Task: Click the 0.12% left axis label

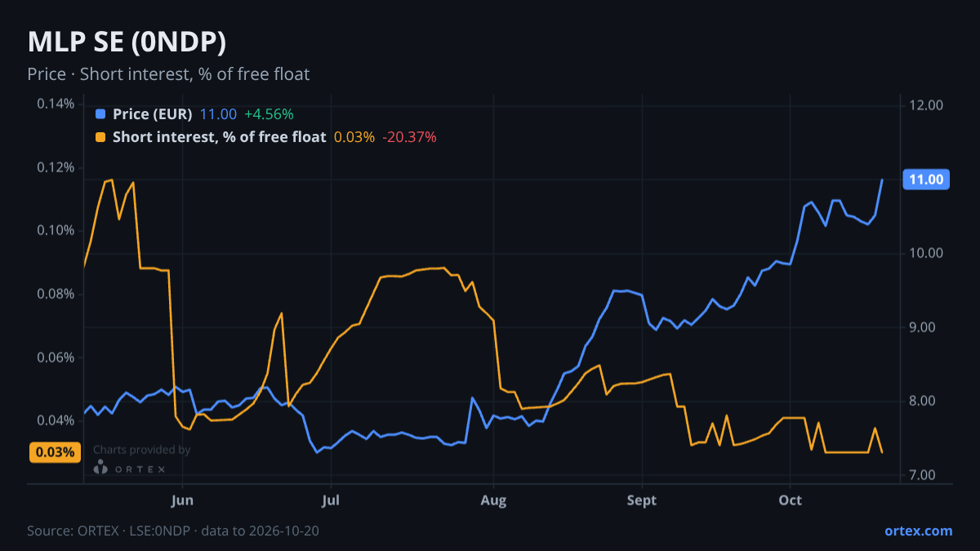Action: [x=56, y=168]
